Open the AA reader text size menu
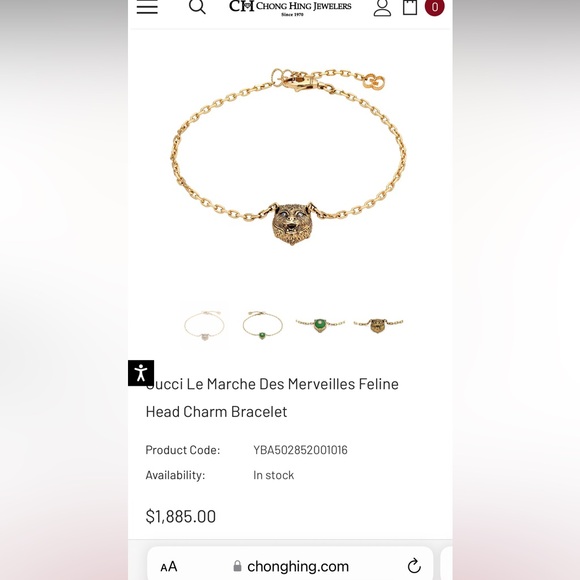Screen dimensions: 580x580 [169, 566]
